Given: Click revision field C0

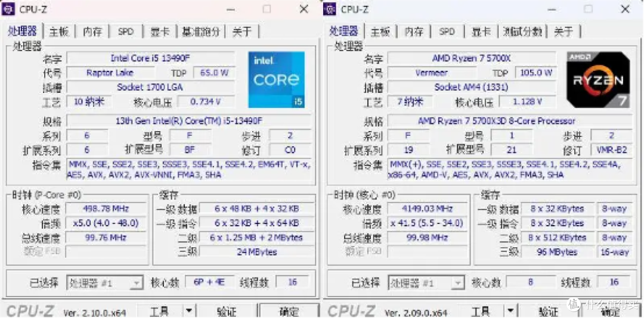Looking at the screenshot, I should [290, 149].
